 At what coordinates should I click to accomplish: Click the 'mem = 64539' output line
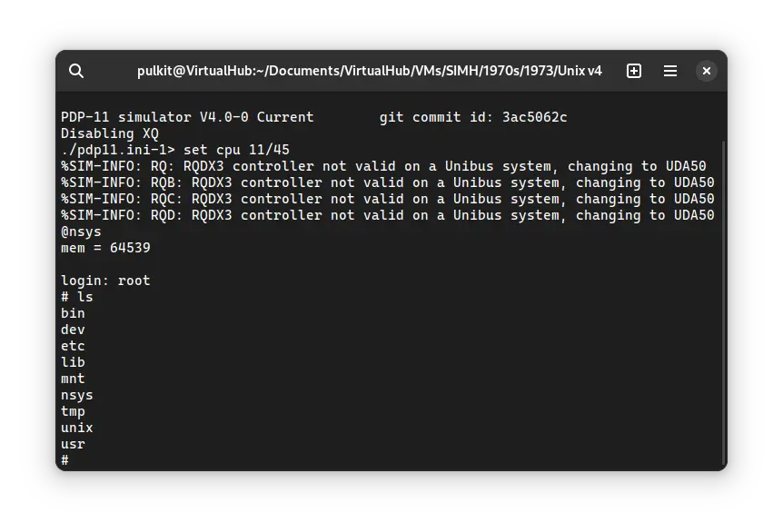point(104,247)
